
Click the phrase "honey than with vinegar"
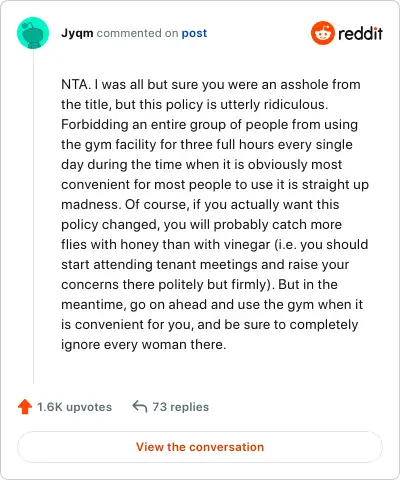coord(195,244)
